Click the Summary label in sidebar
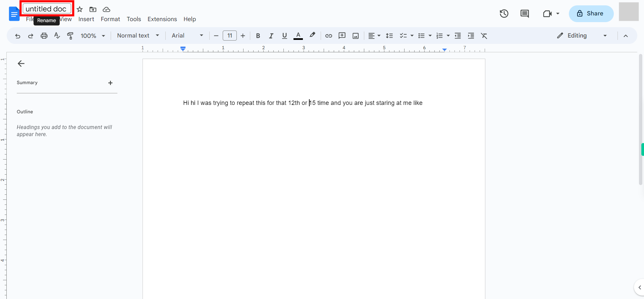 [x=27, y=82]
